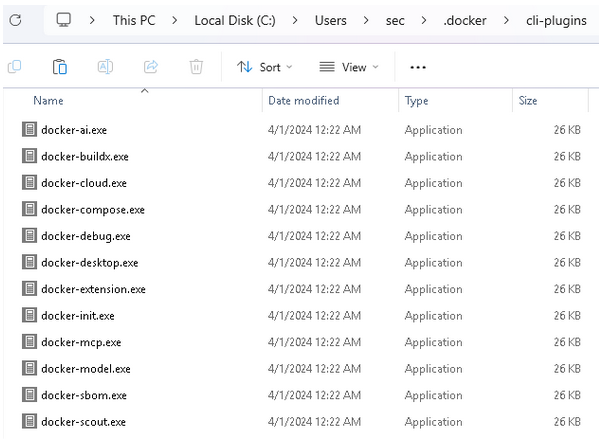The height and width of the screenshot is (446, 599).
Task: Select the docker-model.exe file icon
Action: point(29,368)
